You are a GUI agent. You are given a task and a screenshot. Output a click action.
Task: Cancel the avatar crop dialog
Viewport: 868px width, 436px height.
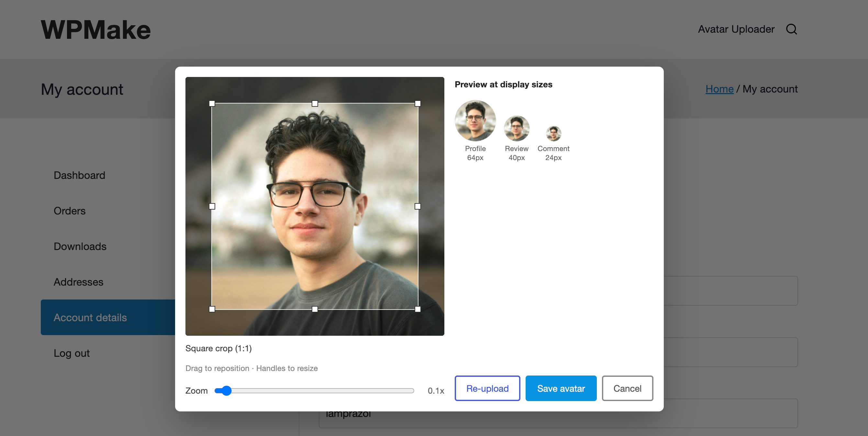tap(627, 388)
